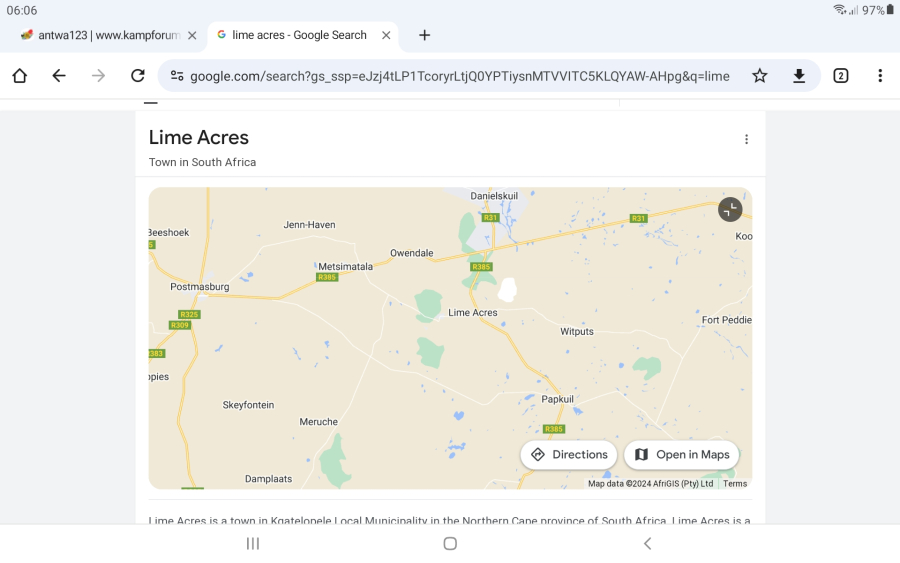Open site info icon in address bar
This screenshot has width=900, height=563.
(177, 76)
